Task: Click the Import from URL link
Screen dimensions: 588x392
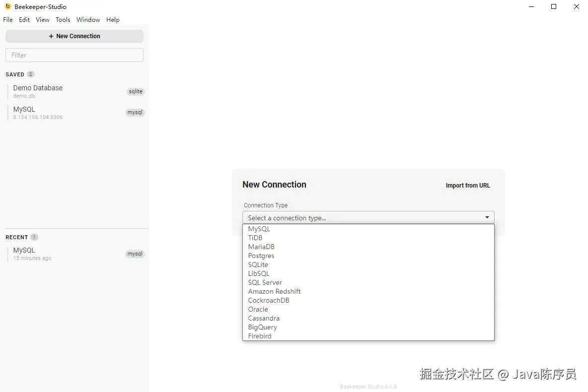Action: pos(468,186)
